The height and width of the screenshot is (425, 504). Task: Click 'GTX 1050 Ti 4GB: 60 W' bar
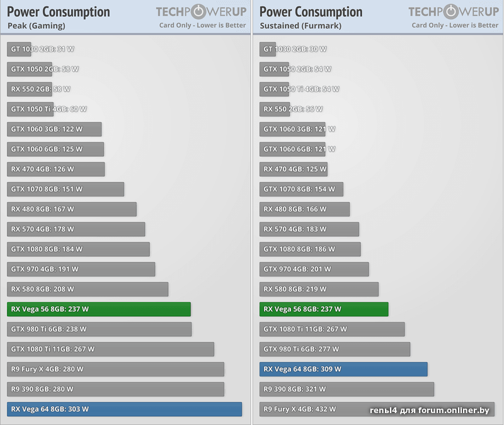coord(30,109)
